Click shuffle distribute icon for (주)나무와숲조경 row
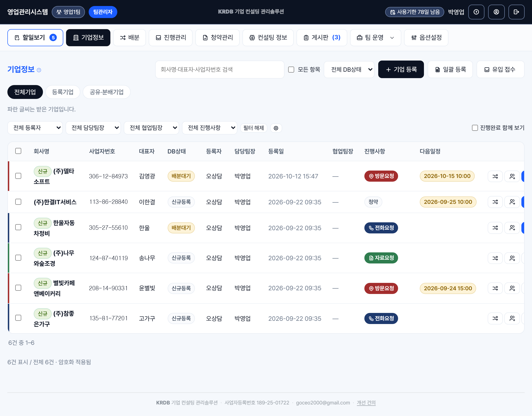 click(x=495, y=258)
